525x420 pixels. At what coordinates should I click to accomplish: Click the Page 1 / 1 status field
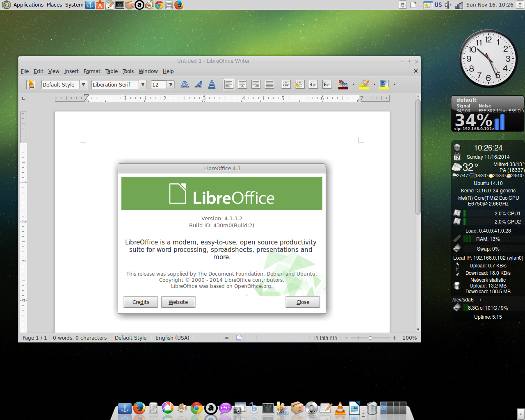34,338
